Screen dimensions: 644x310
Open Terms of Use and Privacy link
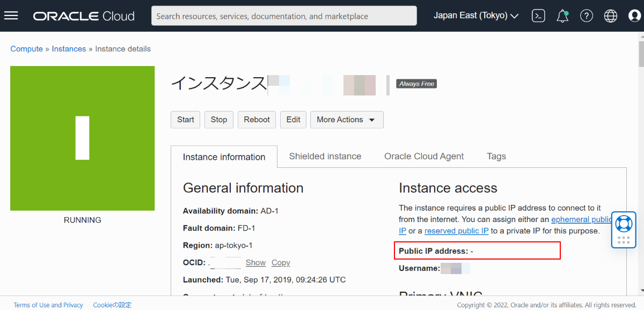coord(48,305)
